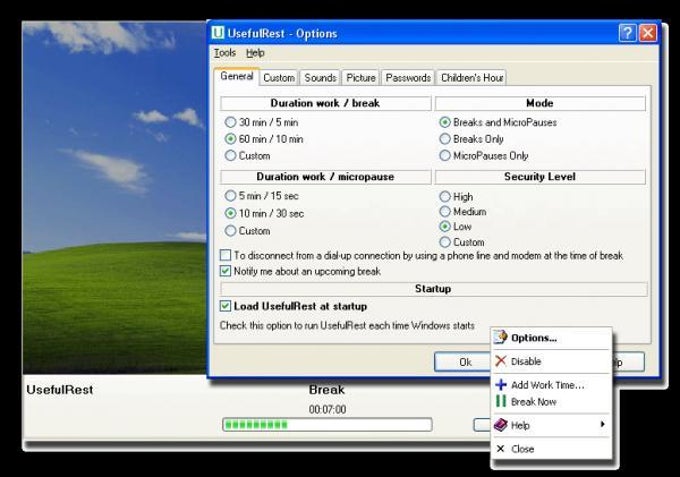
Task: Click the Bliss landscape picture in break window
Action: (x=114, y=197)
